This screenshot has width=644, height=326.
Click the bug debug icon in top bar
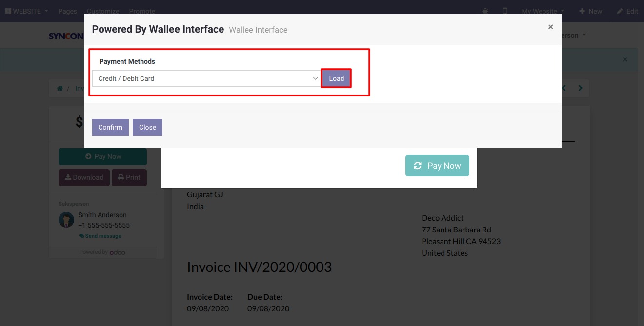(485, 11)
